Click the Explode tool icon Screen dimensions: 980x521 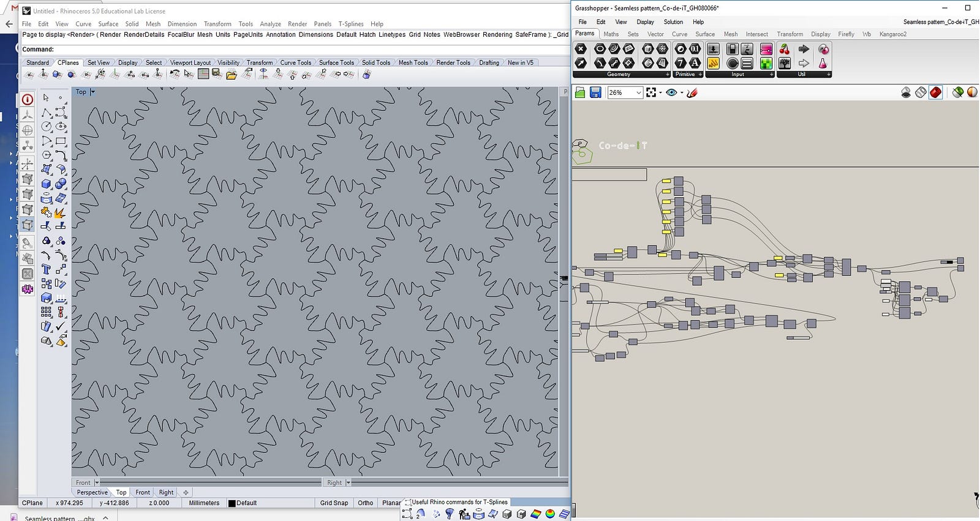click(61, 213)
